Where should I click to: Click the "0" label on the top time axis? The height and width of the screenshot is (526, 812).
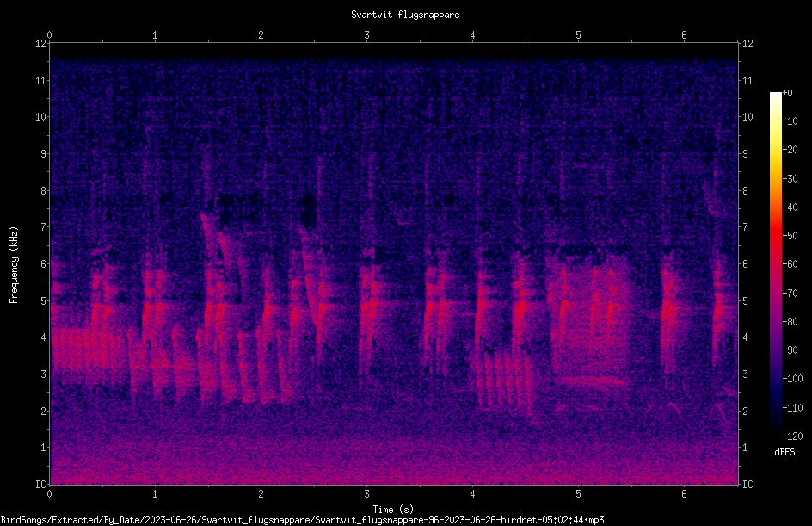click(50, 35)
